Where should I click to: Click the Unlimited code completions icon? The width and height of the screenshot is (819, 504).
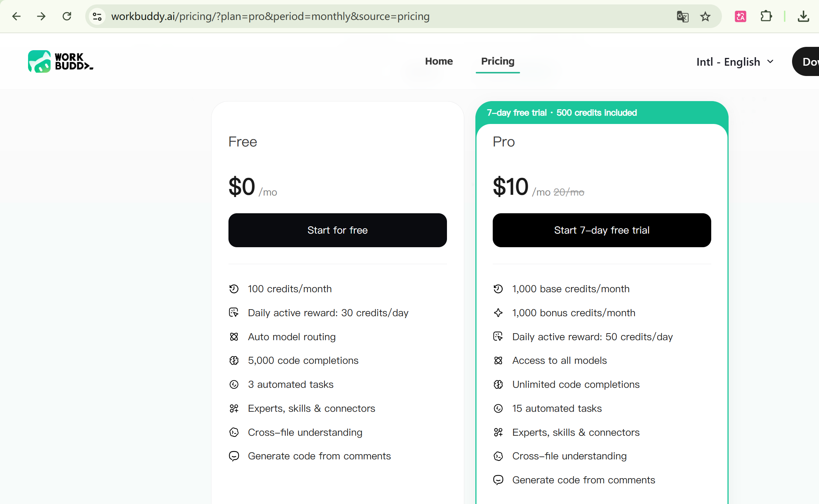[498, 384]
